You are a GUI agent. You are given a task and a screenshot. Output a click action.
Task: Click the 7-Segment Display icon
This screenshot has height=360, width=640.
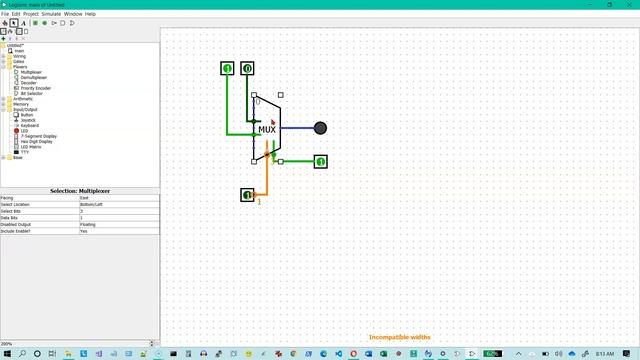pos(16,136)
